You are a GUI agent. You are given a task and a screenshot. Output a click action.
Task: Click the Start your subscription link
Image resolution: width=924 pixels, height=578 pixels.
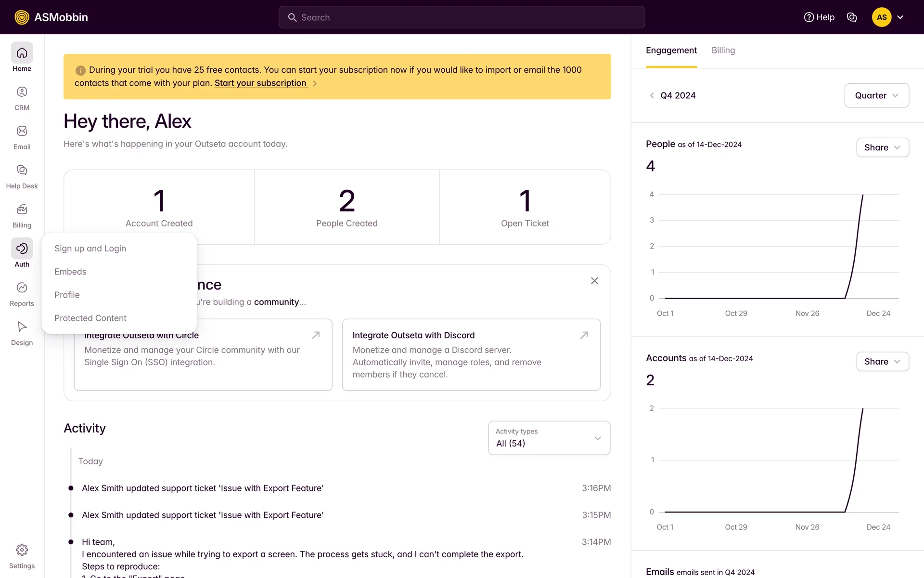pos(260,83)
